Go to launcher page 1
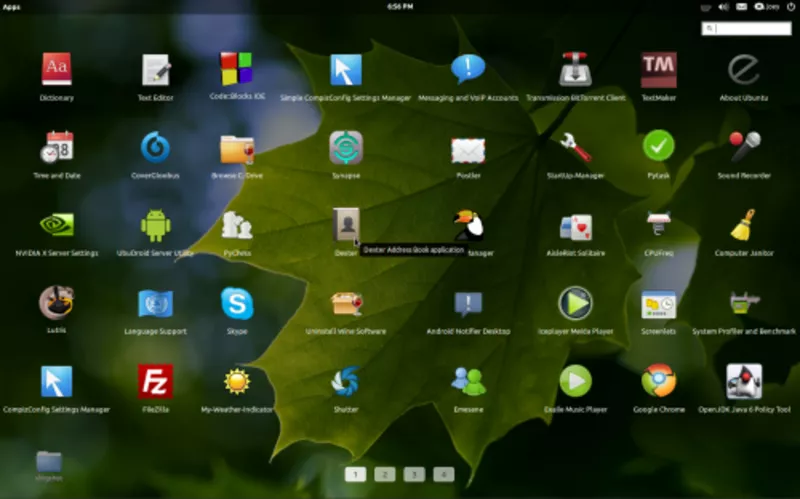Image resolution: width=800 pixels, height=499 pixels. pos(356,475)
